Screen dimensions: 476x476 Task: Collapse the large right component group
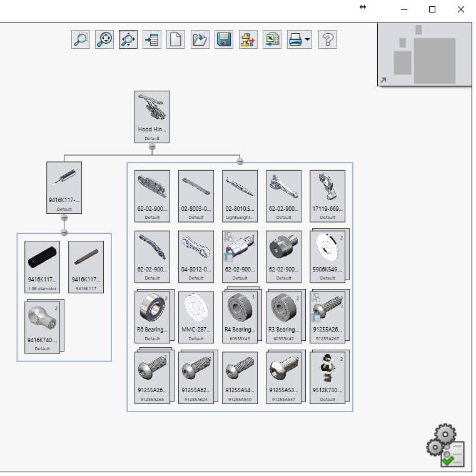pyautogui.click(x=240, y=162)
